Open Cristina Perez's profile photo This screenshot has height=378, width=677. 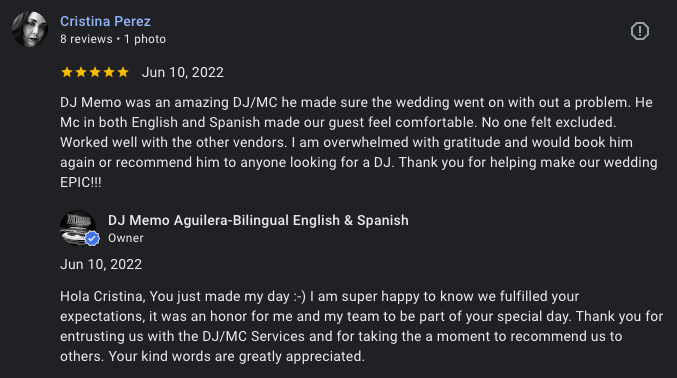[x=30, y=29]
